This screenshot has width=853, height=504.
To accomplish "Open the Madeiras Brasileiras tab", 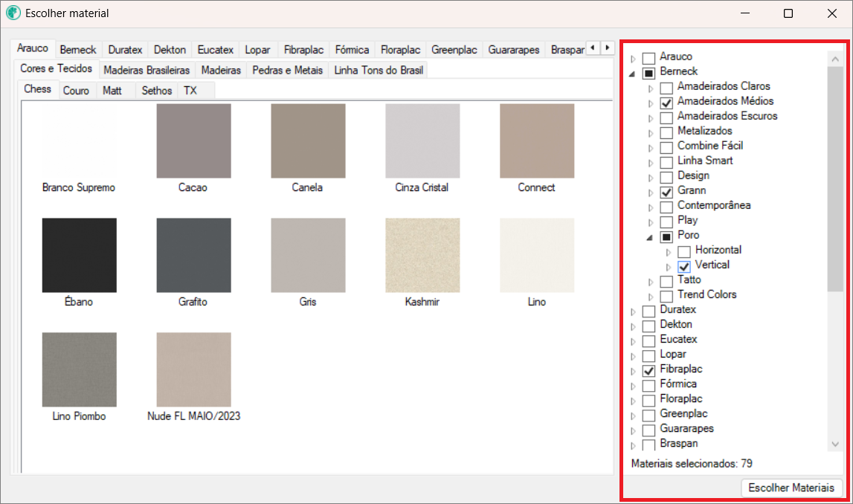I will [147, 70].
